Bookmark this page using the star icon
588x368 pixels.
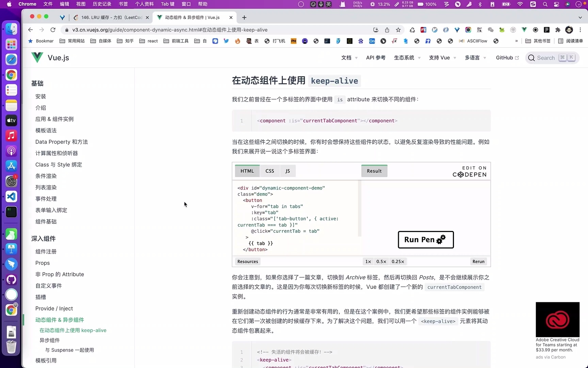(398, 30)
